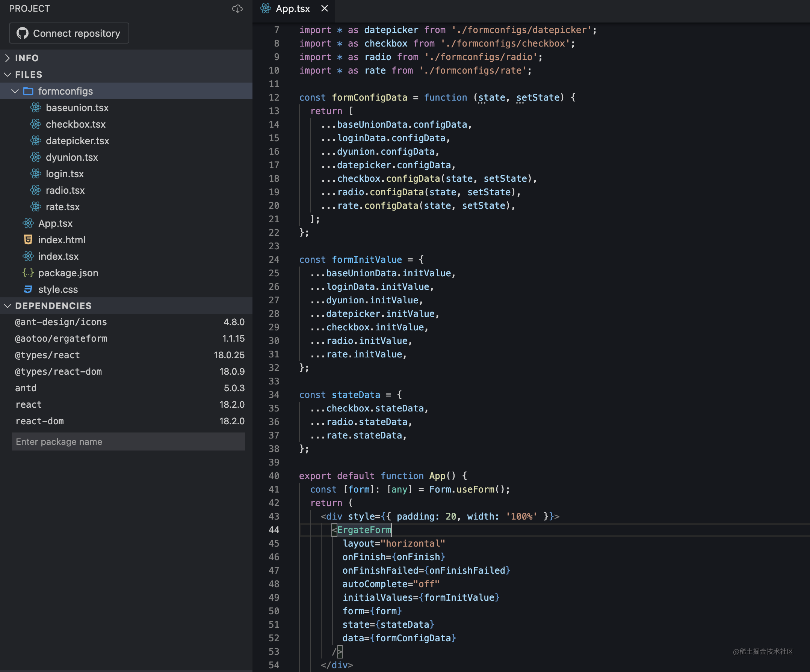Open radio.tsx file

click(65, 190)
